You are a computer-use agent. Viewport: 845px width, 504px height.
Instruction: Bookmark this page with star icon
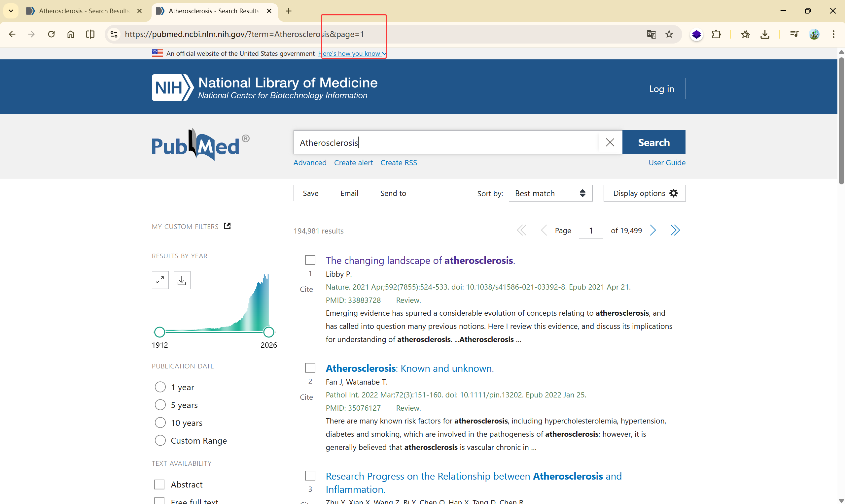pos(669,34)
